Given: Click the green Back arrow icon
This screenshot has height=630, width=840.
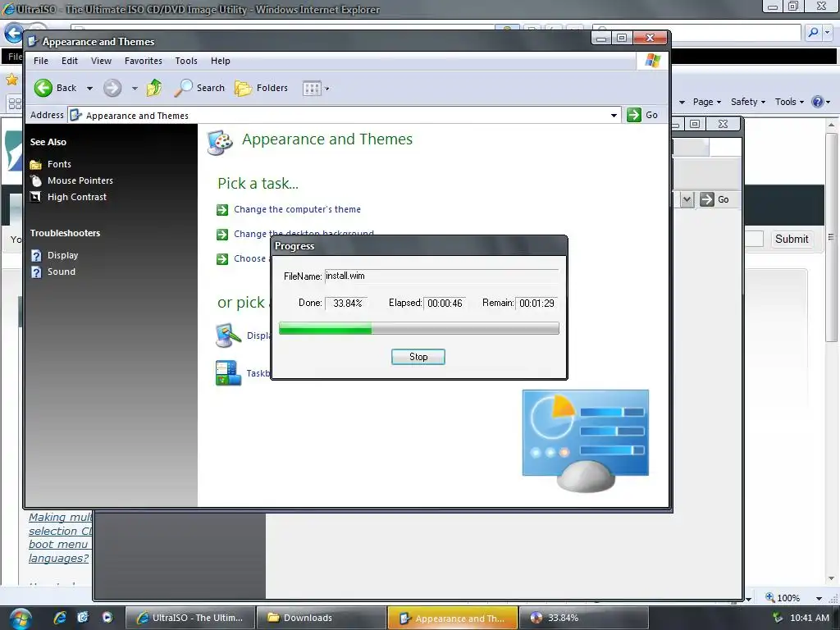Looking at the screenshot, I should point(43,88).
